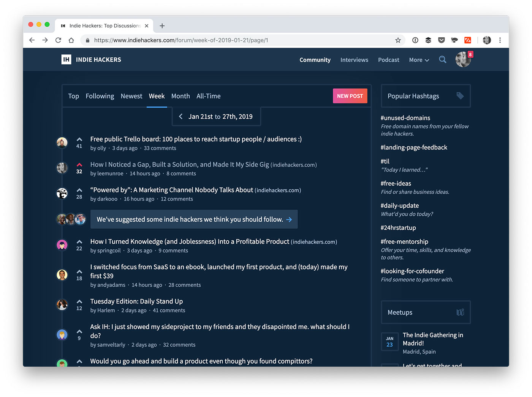Open the #looking-for-cofounder hashtag
Screen dimensions: 532x397
[412, 271]
